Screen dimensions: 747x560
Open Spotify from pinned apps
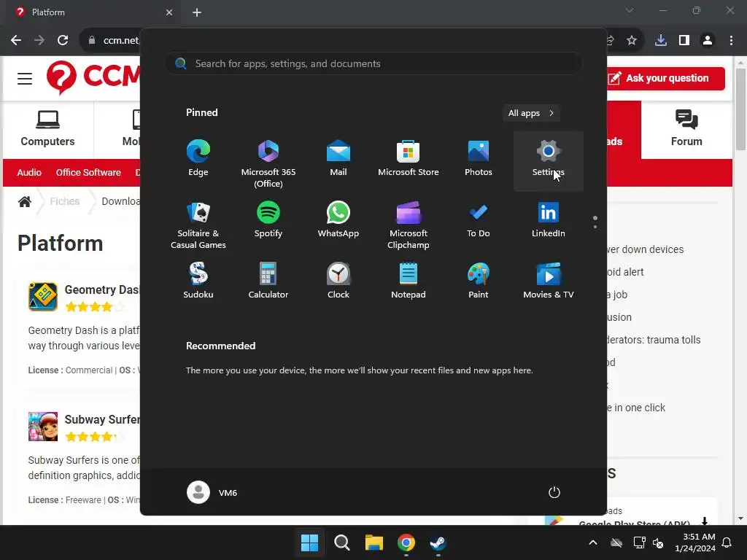point(268,219)
